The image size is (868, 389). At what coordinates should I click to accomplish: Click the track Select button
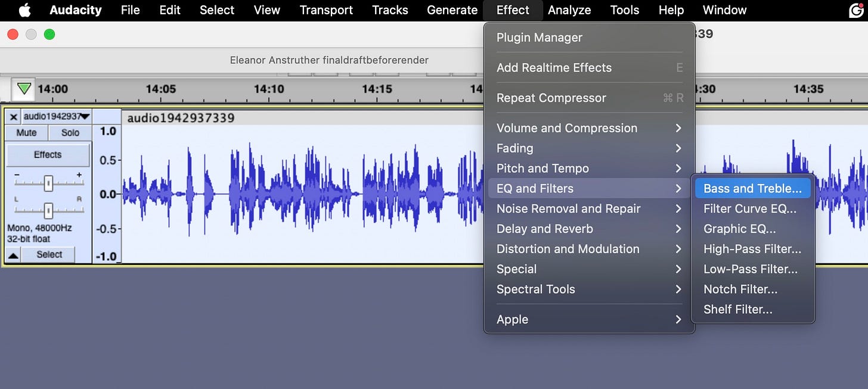(x=49, y=254)
